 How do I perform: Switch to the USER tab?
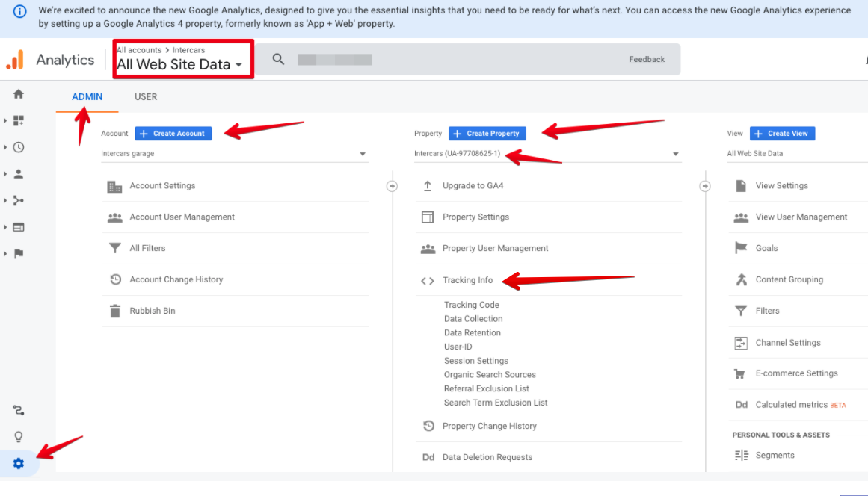[x=146, y=96]
